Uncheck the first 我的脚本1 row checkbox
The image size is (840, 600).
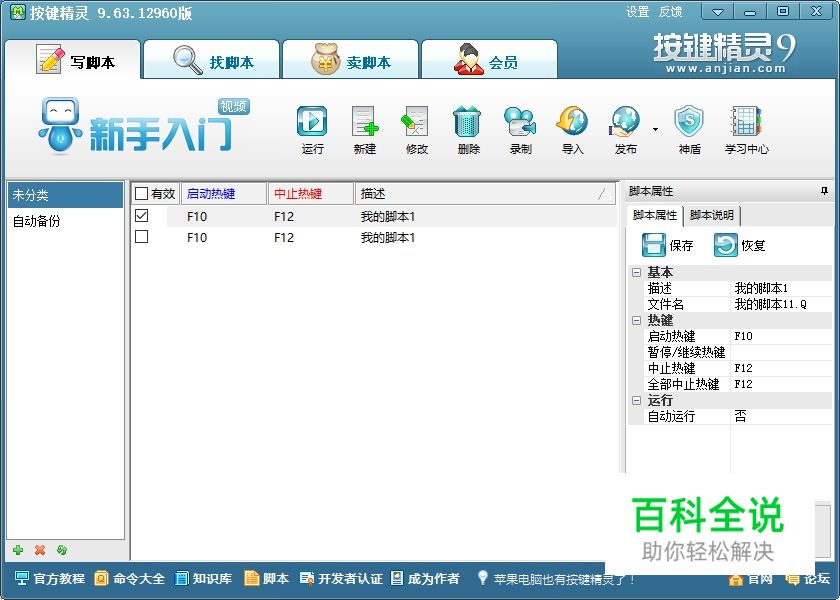click(x=141, y=216)
